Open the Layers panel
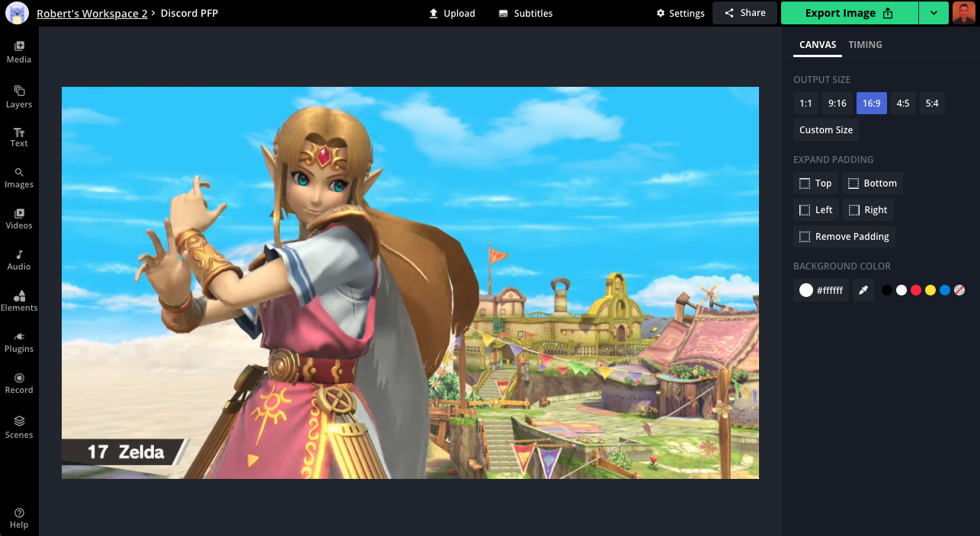Screen dimensions: 980x536 [19, 97]
